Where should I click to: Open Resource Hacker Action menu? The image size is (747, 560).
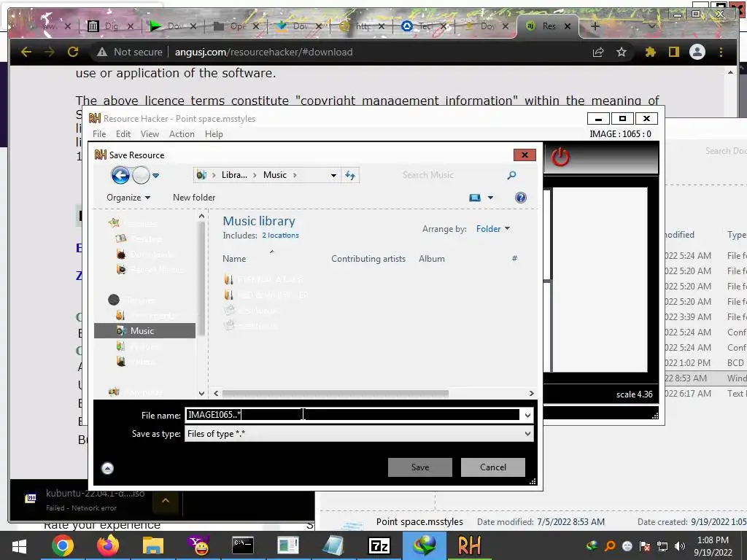(182, 134)
